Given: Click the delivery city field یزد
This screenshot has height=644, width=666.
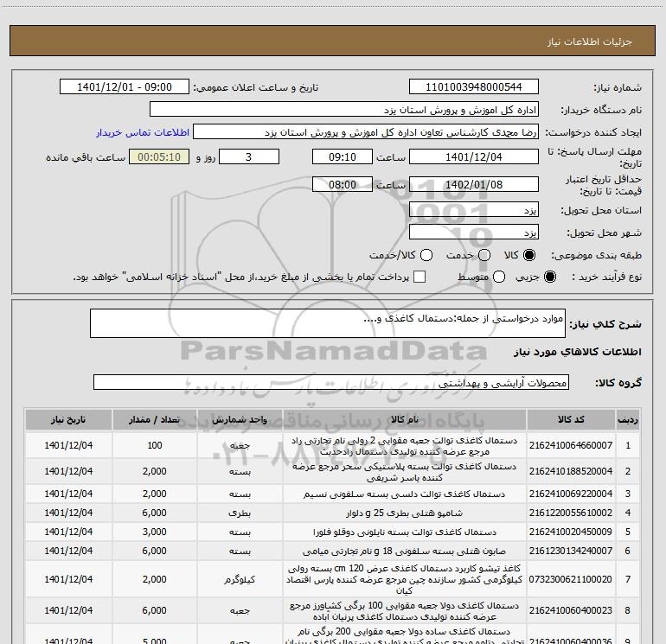Looking at the screenshot, I should pyautogui.click(x=474, y=232).
